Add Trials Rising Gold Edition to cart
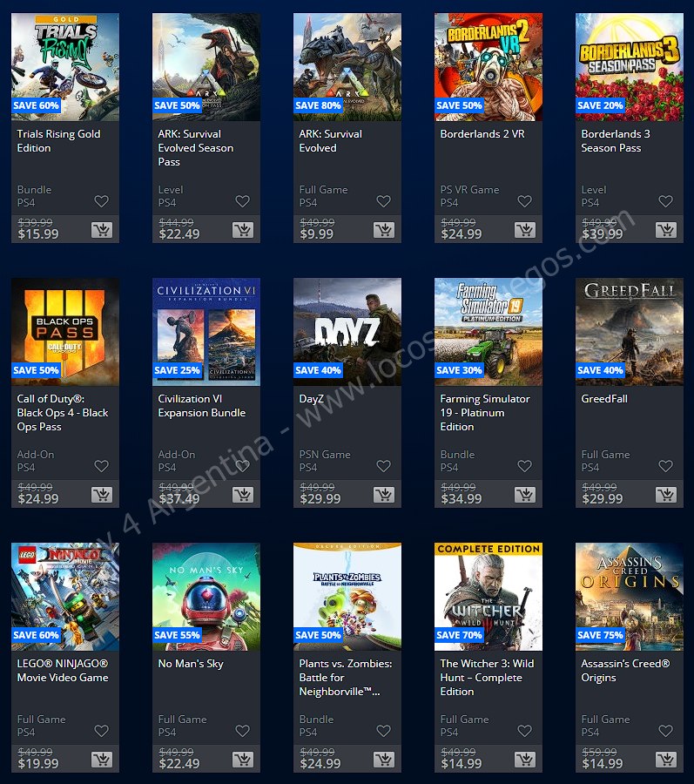Screen dimensions: 694x784 [x=101, y=230]
